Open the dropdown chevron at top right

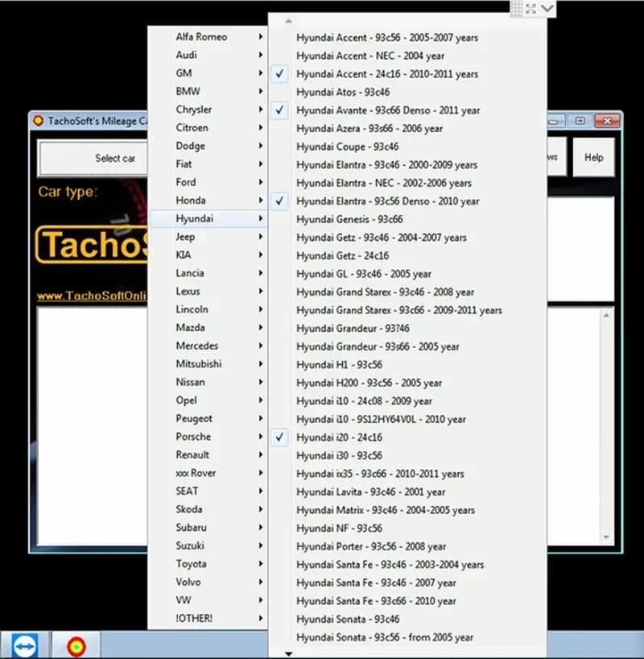[x=545, y=8]
